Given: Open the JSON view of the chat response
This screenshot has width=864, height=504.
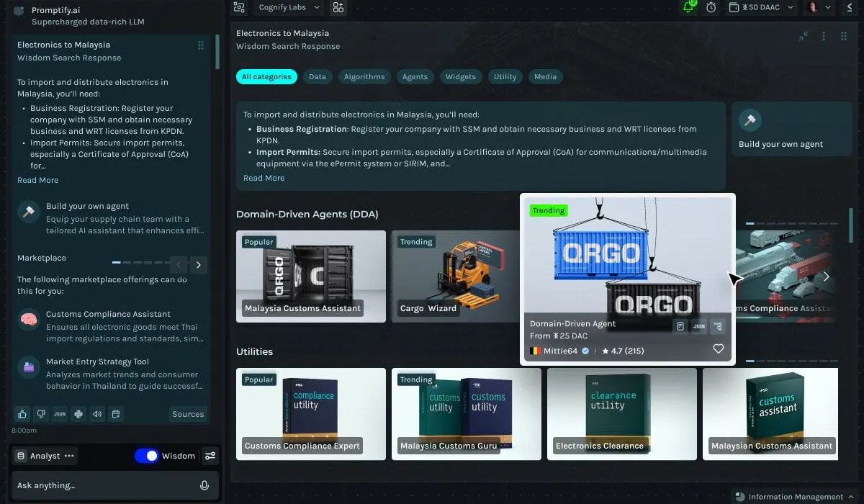Looking at the screenshot, I should click(60, 414).
